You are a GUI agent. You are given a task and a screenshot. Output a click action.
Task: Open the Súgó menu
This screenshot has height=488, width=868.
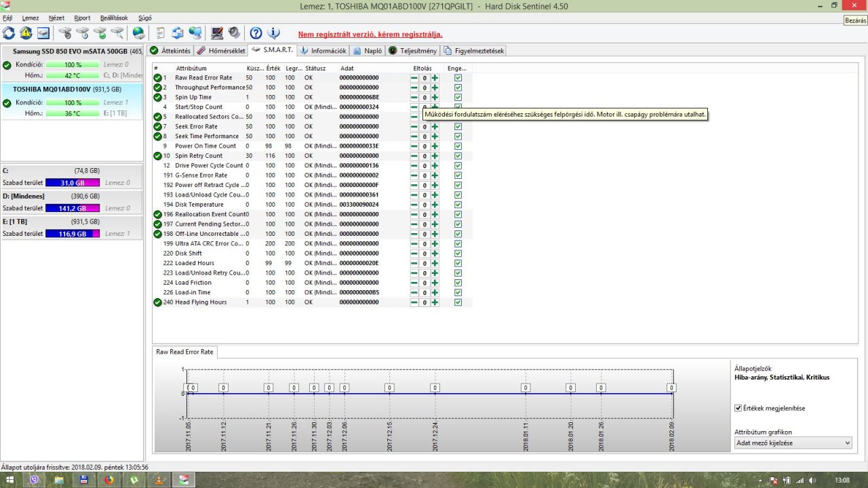click(x=144, y=18)
